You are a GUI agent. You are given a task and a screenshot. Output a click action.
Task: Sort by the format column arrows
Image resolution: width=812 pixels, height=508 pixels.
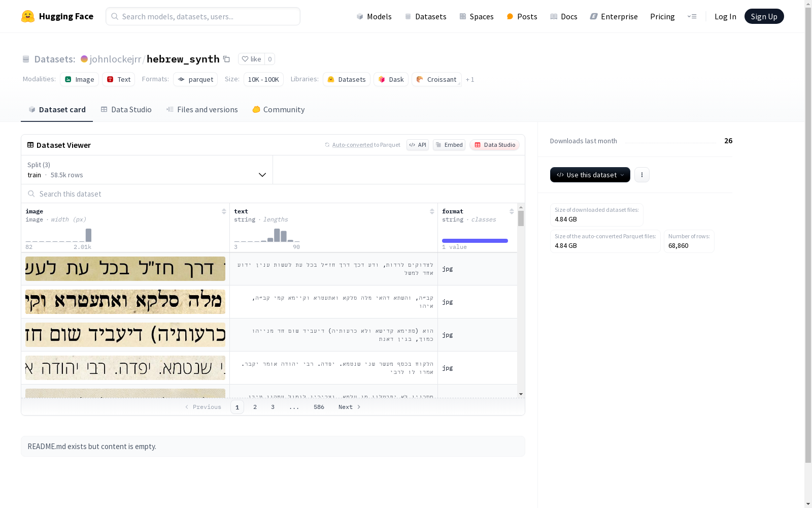(x=512, y=211)
